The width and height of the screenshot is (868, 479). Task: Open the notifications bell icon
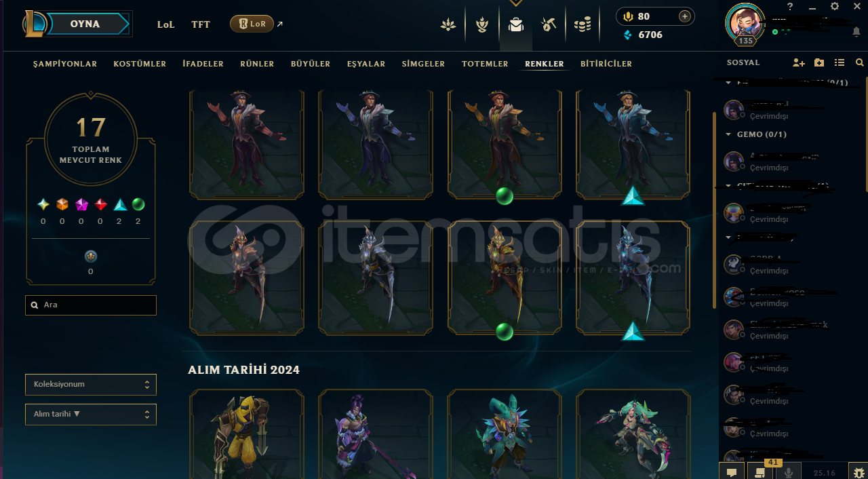click(856, 31)
